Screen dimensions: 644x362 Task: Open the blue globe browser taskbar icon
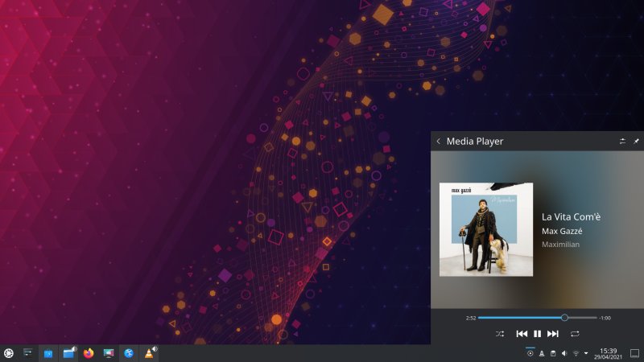coord(129,353)
